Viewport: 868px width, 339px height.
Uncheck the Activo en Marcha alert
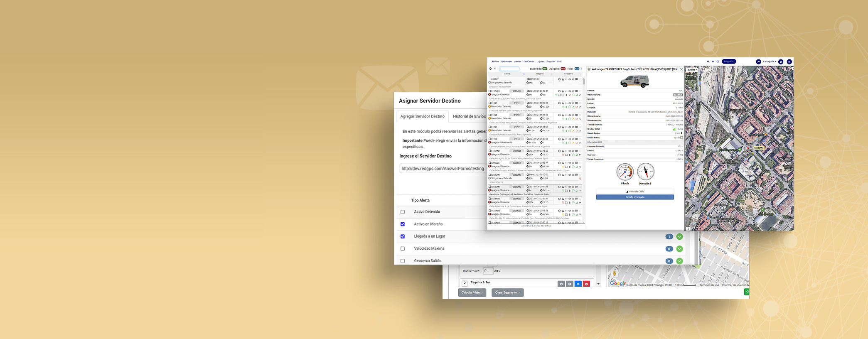(x=403, y=224)
